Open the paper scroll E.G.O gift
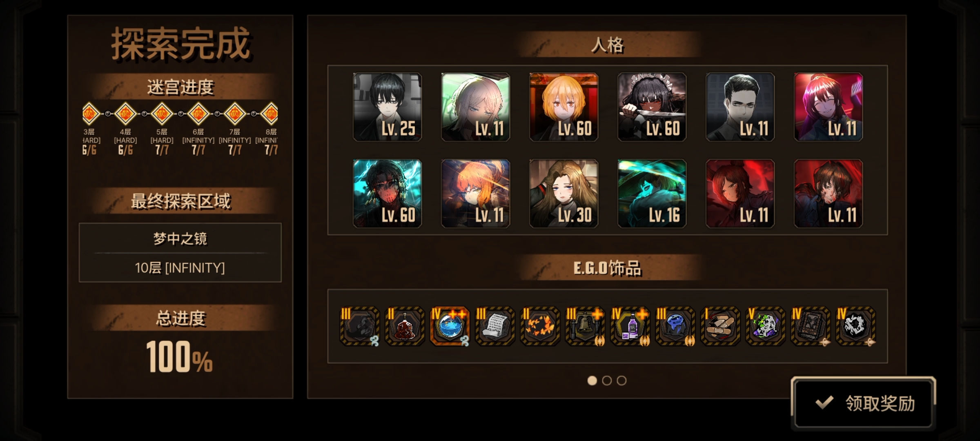This screenshot has height=441, width=980. [x=495, y=326]
